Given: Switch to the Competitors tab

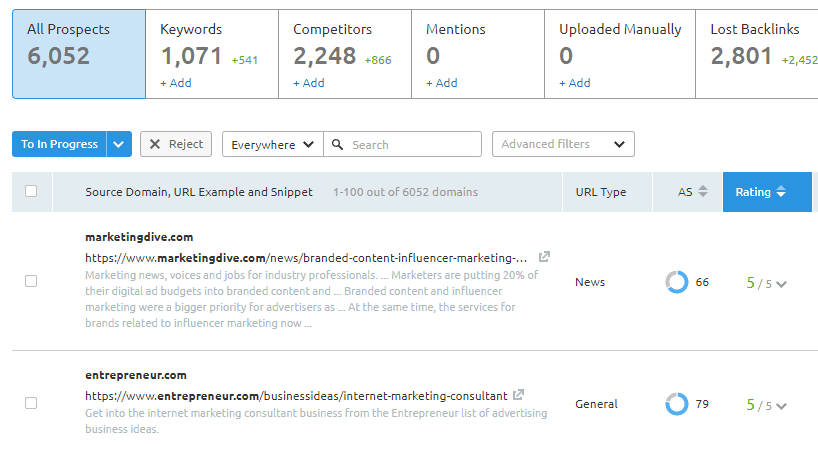Looking at the screenshot, I should (x=345, y=54).
